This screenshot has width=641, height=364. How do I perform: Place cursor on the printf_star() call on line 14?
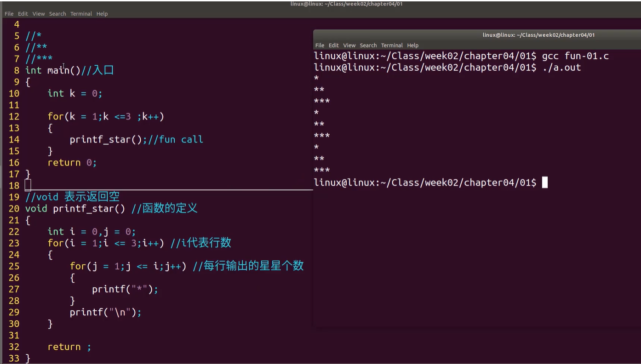click(106, 140)
